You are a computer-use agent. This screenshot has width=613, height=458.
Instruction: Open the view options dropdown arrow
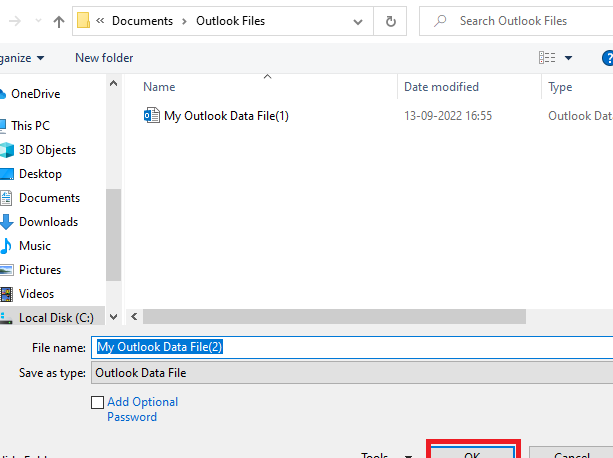tap(569, 58)
